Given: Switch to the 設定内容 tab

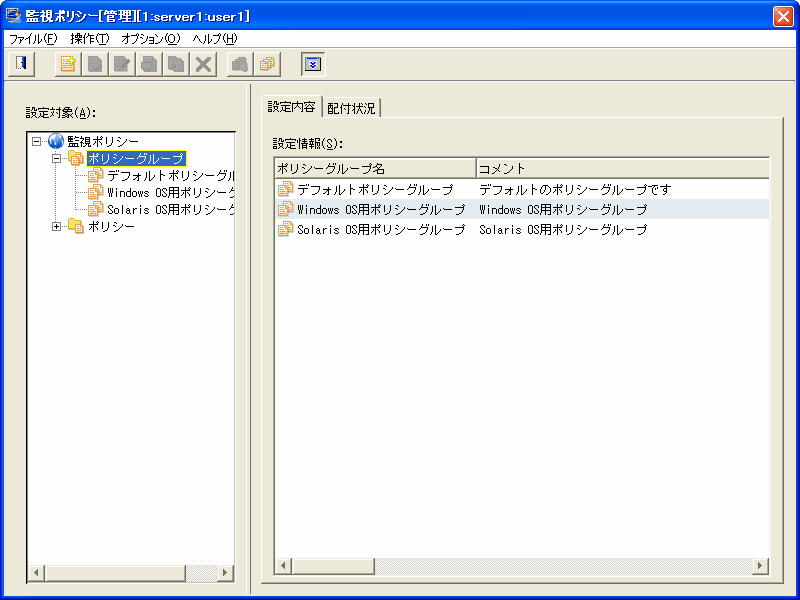Looking at the screenshot, I should (x=291, y=106).
